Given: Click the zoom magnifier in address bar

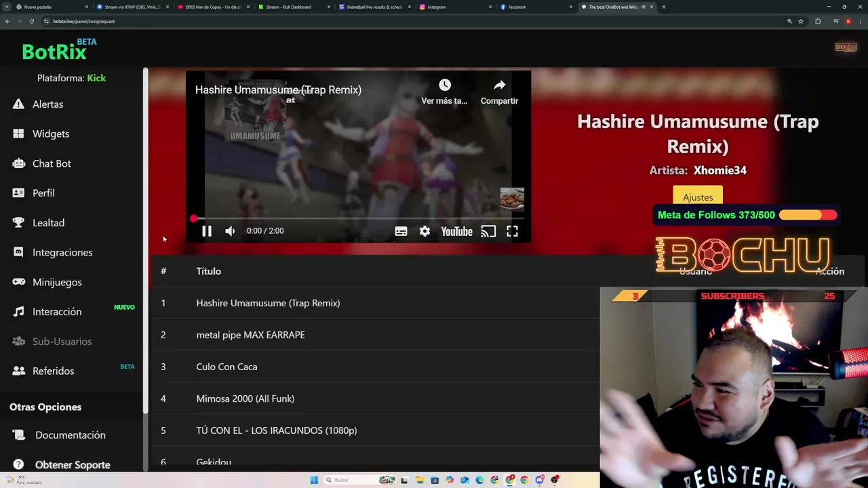Looking at the screenshot, I should click(789, 21).
